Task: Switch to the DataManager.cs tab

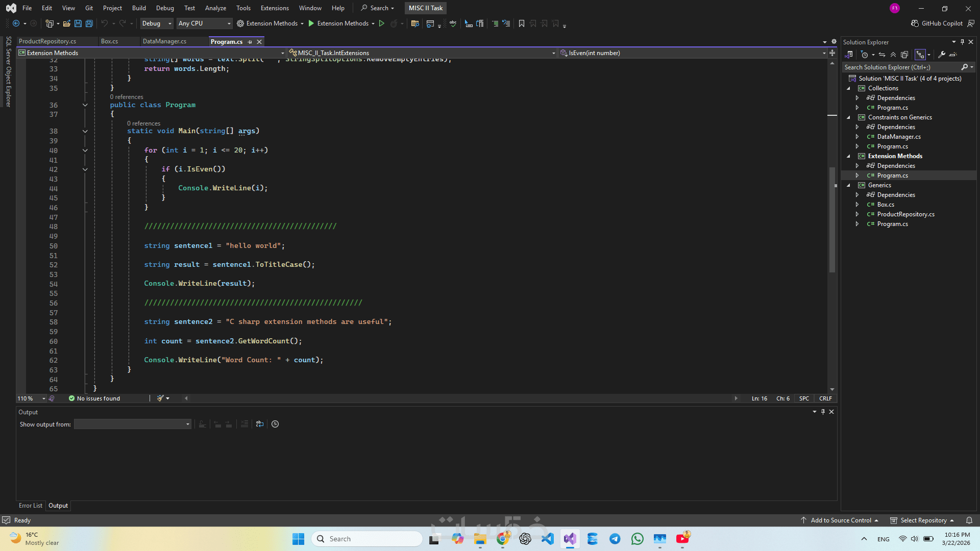Action: (164, 41)
